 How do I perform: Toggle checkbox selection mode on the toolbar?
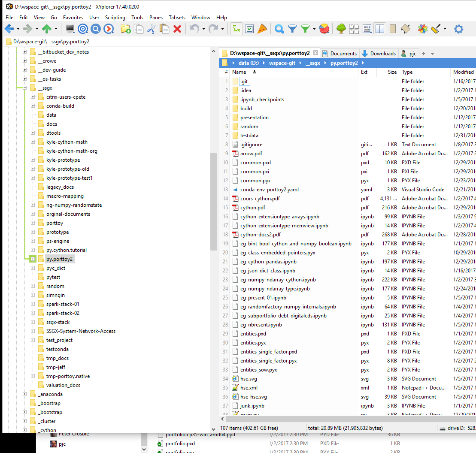pos(249,29)
